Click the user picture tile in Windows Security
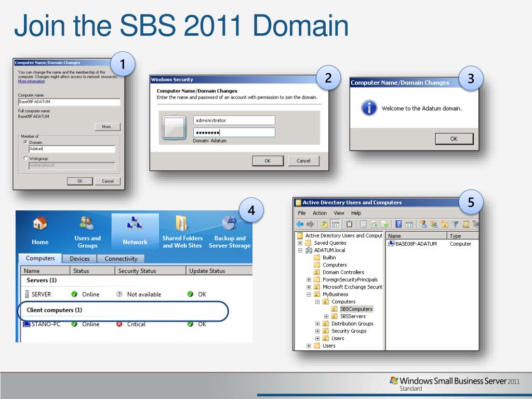The height and width of the screenshot is (399, 532). [174, 128]
